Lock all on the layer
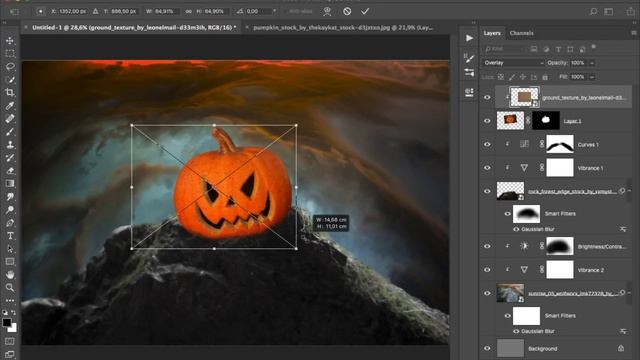This screenshot has height=360, width=640. [545, 77]
